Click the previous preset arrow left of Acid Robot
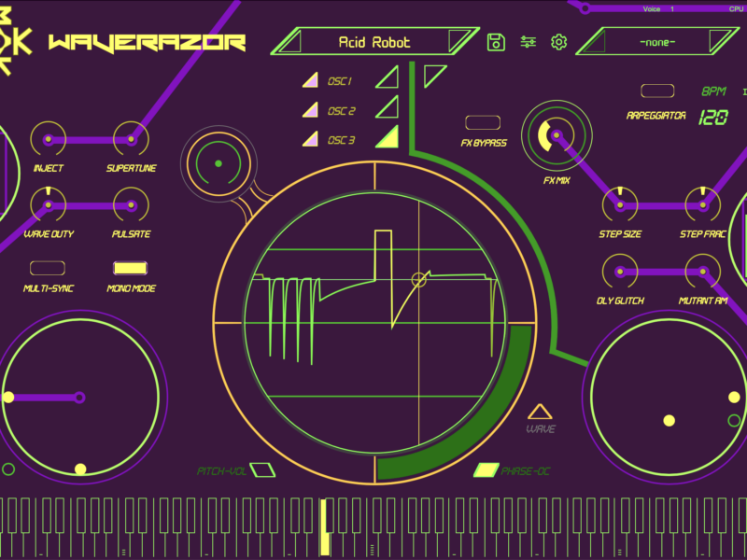The height and width of the screenshot is (560, 747). (288, 42)
